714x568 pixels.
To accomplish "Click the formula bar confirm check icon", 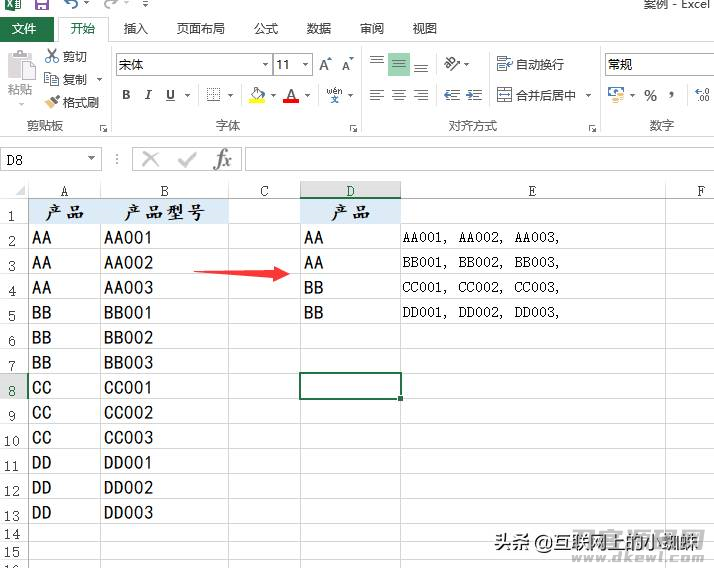I will [x=187, y=159].
